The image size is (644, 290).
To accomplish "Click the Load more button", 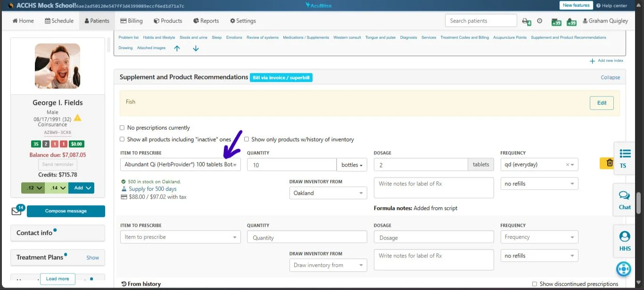I will (58, 279).
